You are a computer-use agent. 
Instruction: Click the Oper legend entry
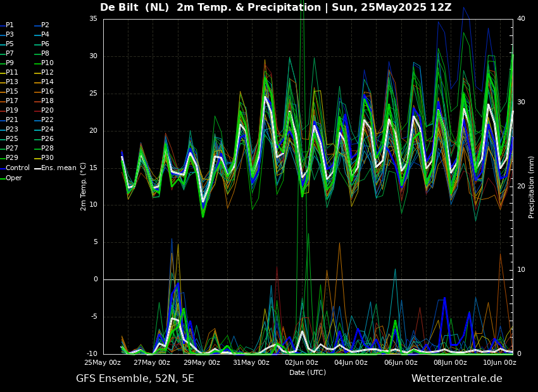(14, 178)
